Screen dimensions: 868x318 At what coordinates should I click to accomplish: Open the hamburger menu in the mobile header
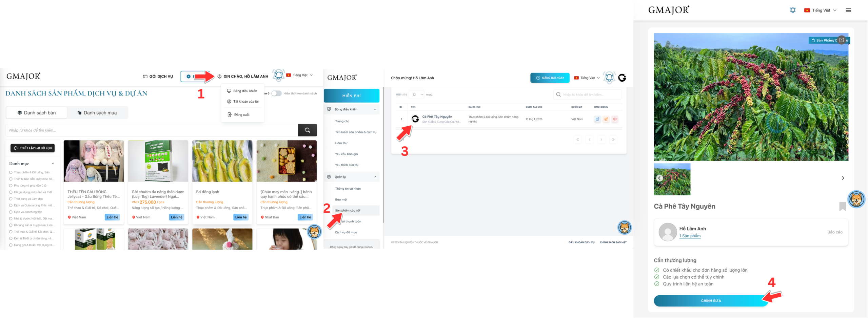coord(848,10)
